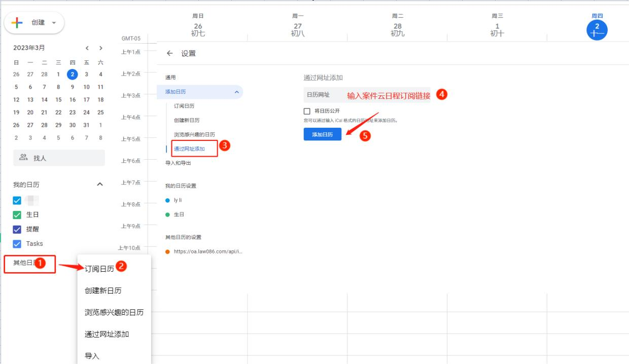The image size is (629, 364).
Task: Select March 20 in mini calendar
Action: tap(30, 113)
